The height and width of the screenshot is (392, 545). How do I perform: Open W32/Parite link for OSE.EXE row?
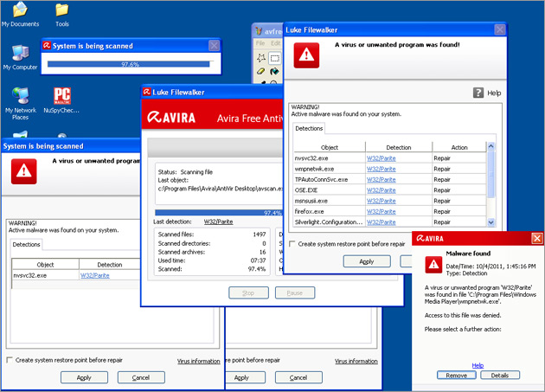click(x=381, y=190)
